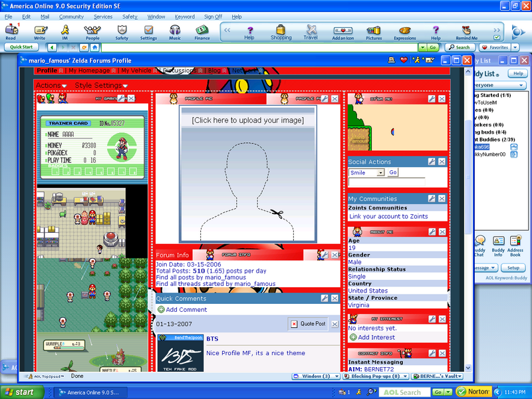Toggle the checkbox under the toolbar right arrows
The image size is (532, 399).
497,37
